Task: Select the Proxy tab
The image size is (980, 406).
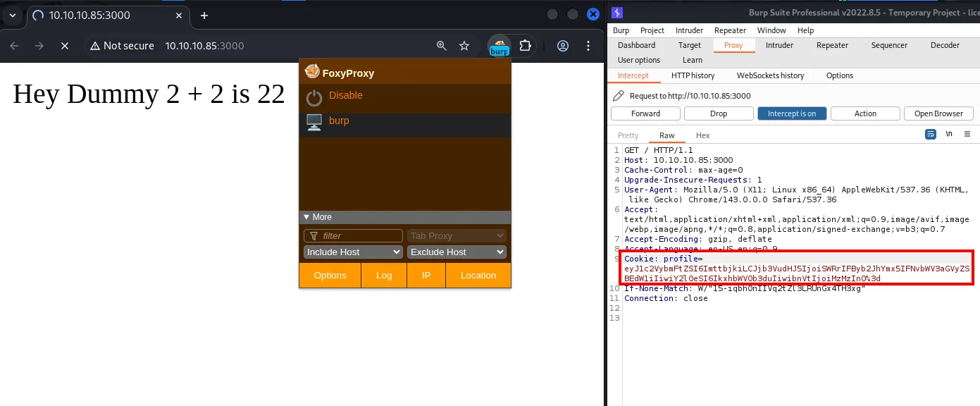Action: 733,45
